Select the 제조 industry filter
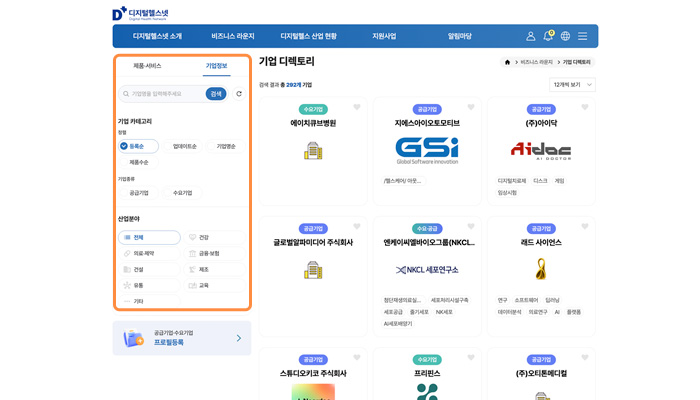 (x=214, y=270)
